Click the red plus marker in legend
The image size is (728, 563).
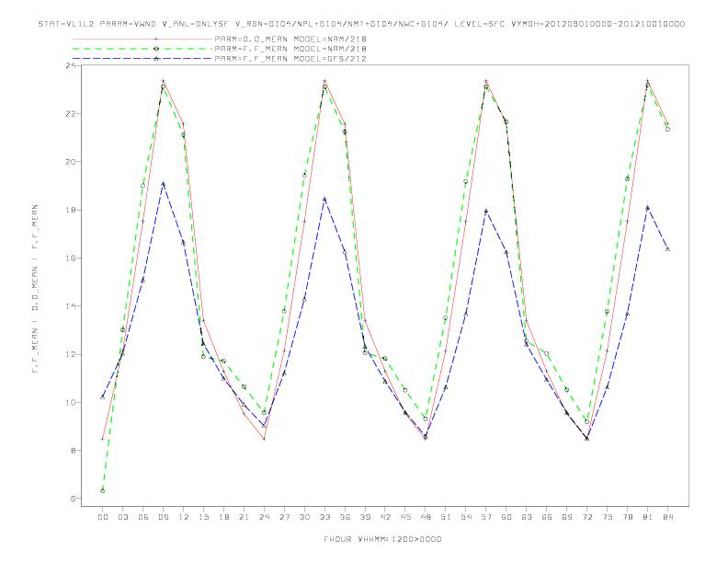click(156, 39)
